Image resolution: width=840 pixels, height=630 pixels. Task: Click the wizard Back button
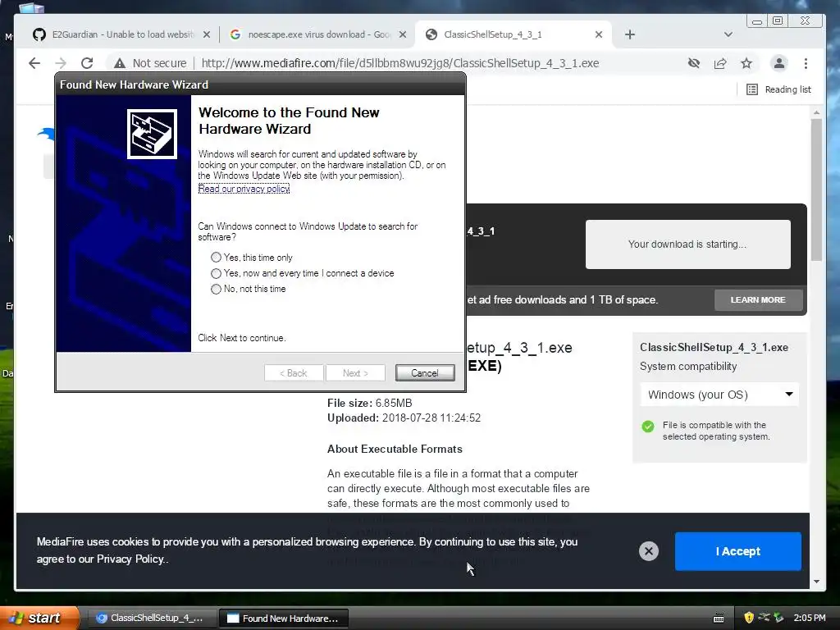tap(294, 373)
